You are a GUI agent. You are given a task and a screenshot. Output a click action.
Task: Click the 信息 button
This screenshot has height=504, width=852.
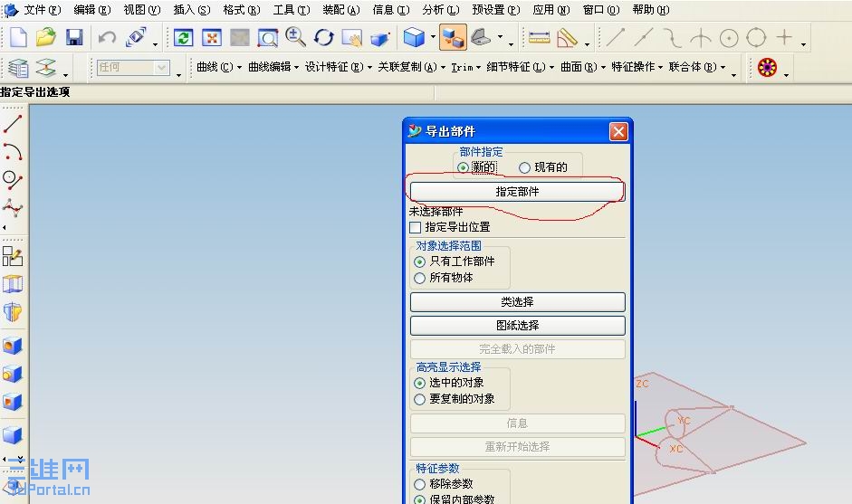[x=517, y=423]
